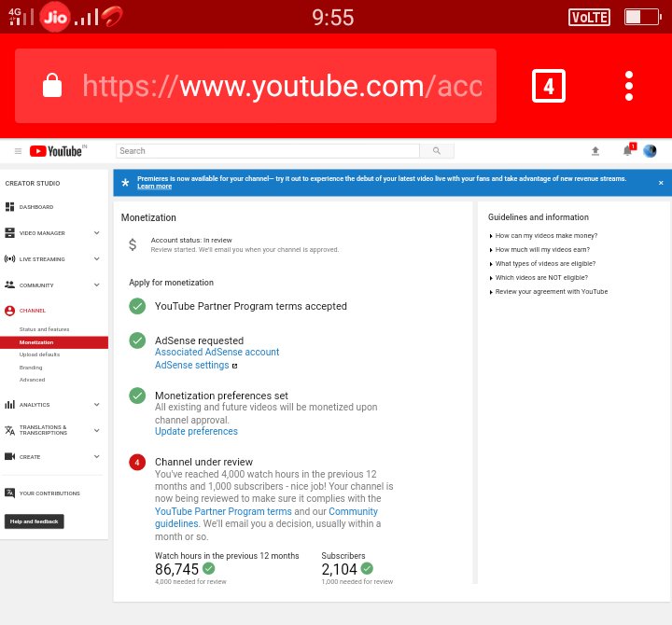The height and width of the screenshot is (625, 672).
Task: Click the Video Manager icon
Action: pyautogui.click(x=9, y=232)
